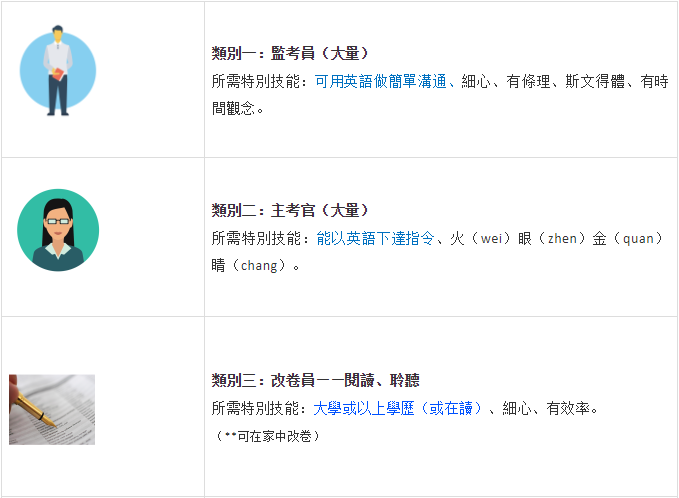679x498 pixels.
Task: Follow the link 大學或以上學歷（或在讀）
Action: point(397,408)
